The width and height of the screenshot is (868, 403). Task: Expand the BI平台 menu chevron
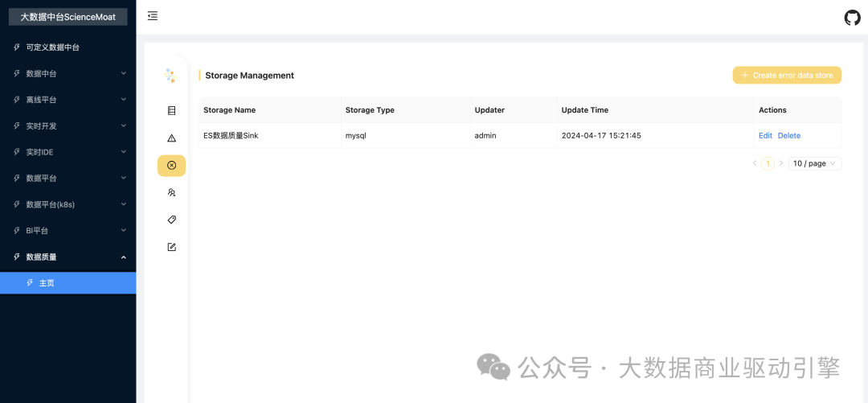click(124, 230)
